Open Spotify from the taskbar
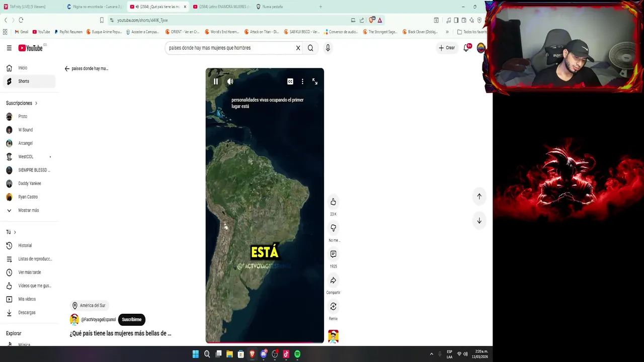Viewport: 644px width, 362px height. 297,354
